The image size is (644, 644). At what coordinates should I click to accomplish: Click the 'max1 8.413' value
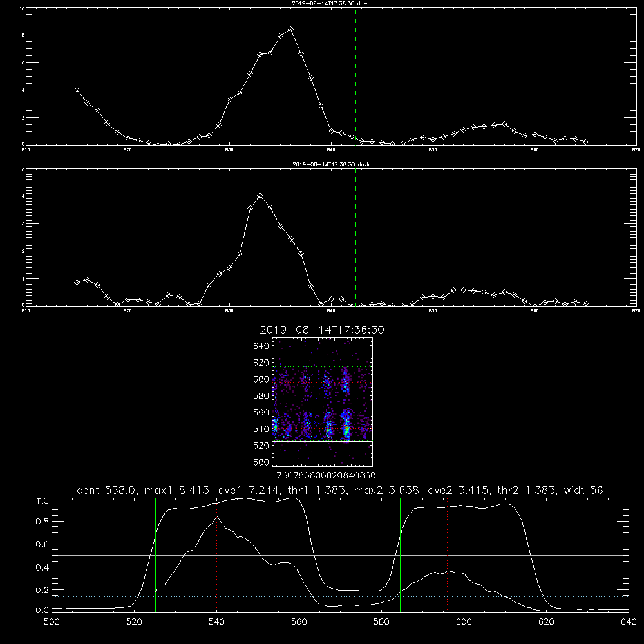pyautogui.click(x=178, y=490)
